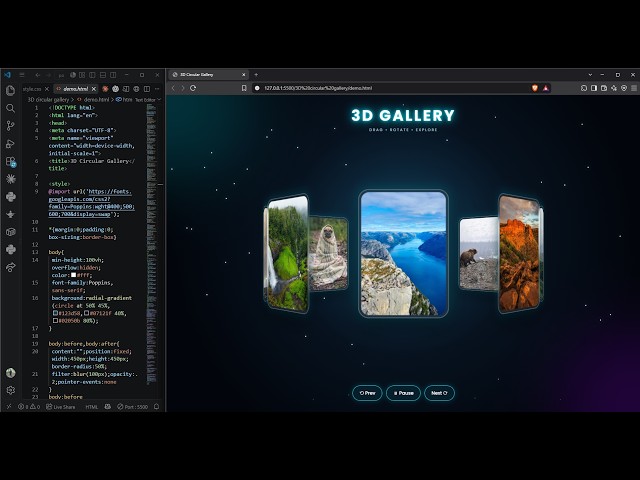Select the orange cliffs photo card
The width and height of the screenshot is (640, 480).
coord(520,253)
